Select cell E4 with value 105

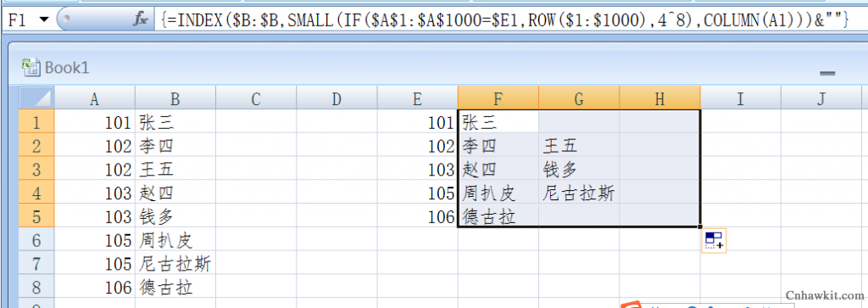tap(418, 193)
